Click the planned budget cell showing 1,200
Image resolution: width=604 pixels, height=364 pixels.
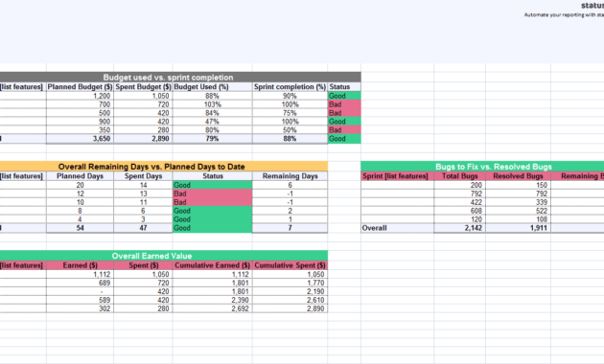[x=80, y=96]
